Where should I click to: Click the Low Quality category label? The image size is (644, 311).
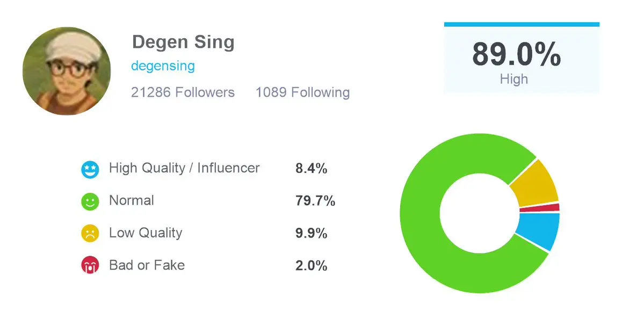[146, 233]
